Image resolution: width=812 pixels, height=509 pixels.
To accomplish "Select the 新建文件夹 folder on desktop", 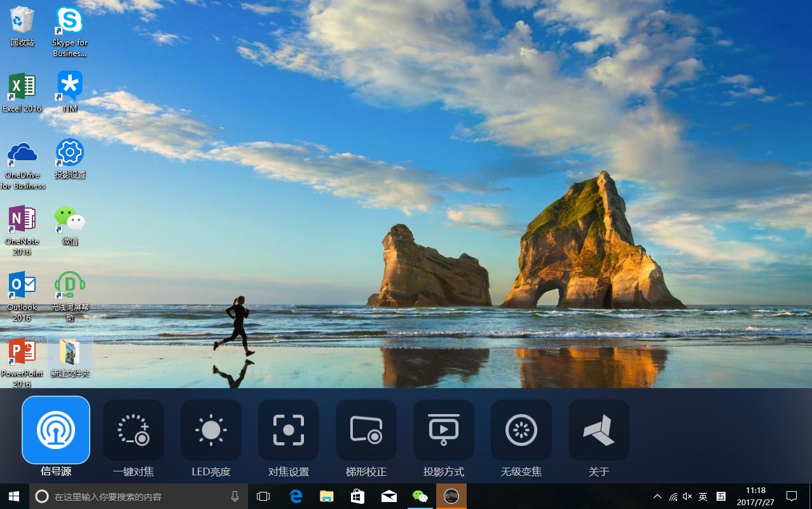I will [70, 358].
